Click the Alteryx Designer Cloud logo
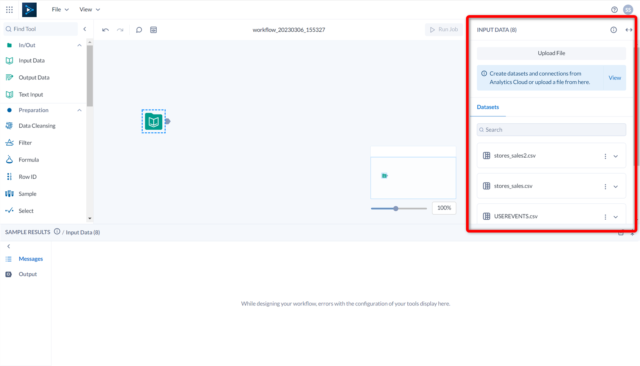Viewport: 640px width, 366px height. click(x=29, y=10)
